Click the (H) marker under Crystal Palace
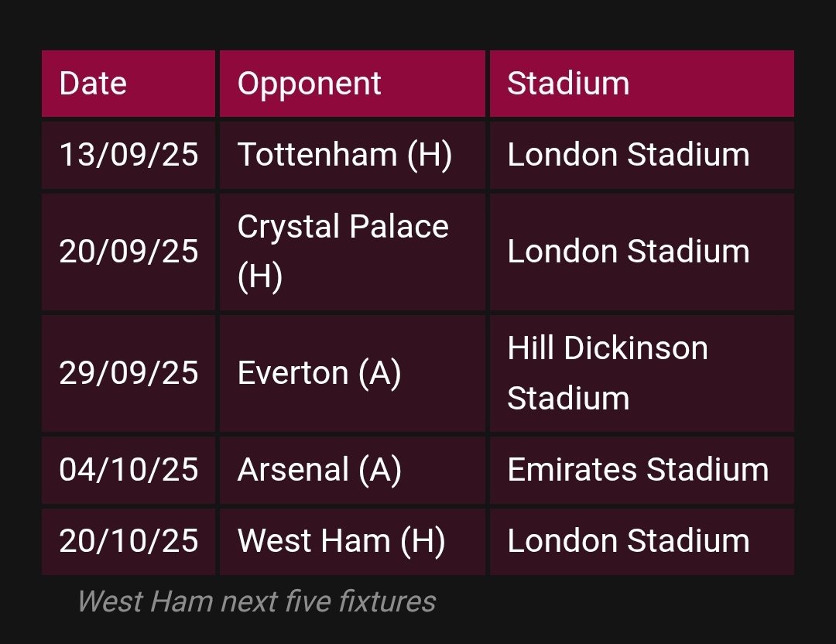 point(260,276)
